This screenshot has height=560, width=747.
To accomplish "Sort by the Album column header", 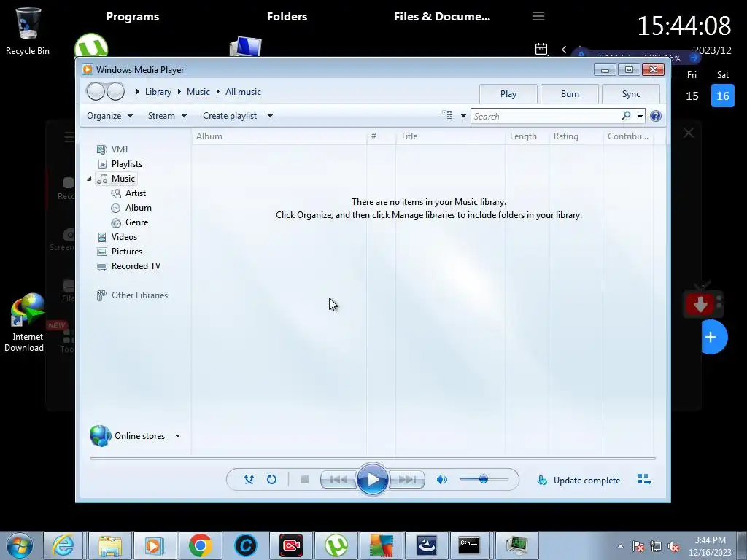I will coord(279,136).
